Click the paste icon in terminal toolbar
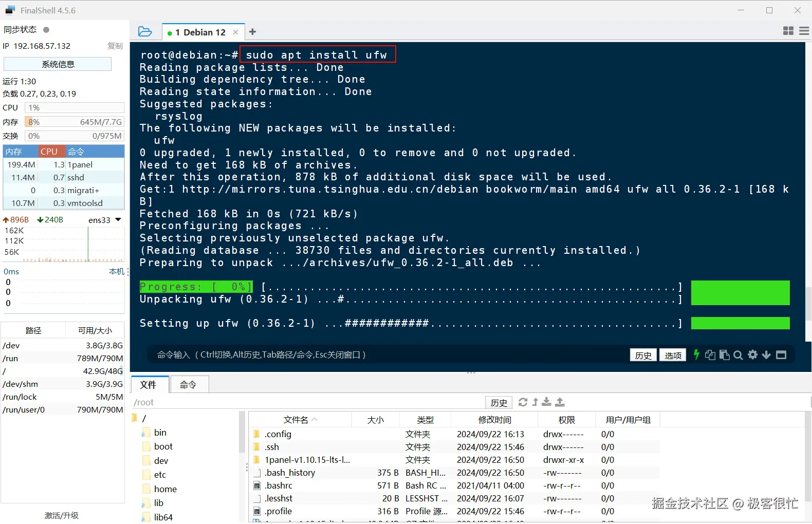Viewport: 812px width, 524px height. coord(725,354)
